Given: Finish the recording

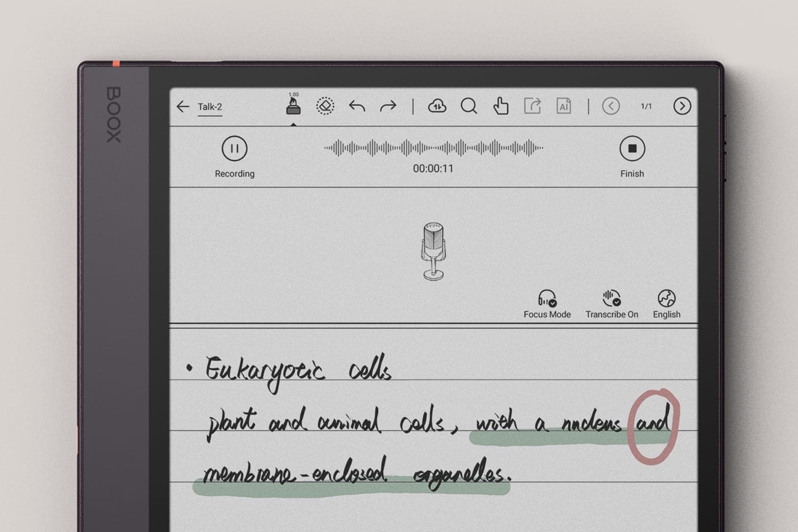Looking at the screenshot, I should 632,148.
